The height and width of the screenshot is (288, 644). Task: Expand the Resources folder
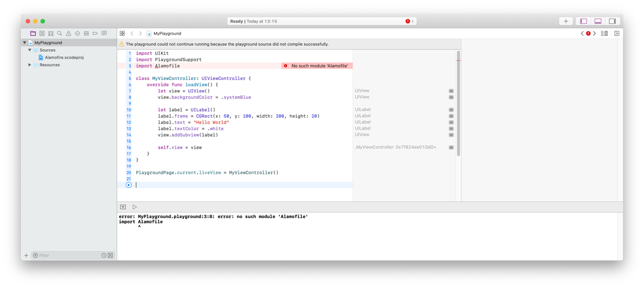[x=30, y=65]
